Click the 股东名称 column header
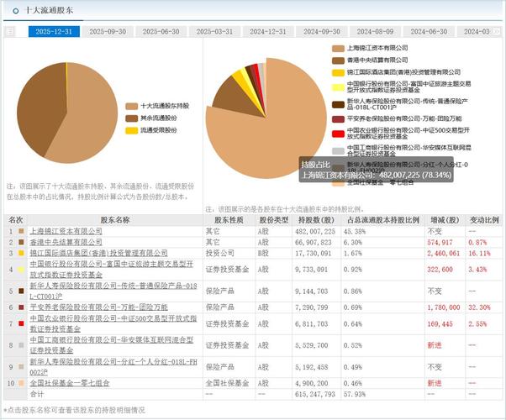The width and height of the screenshot is (506, 420). [115, 220]
